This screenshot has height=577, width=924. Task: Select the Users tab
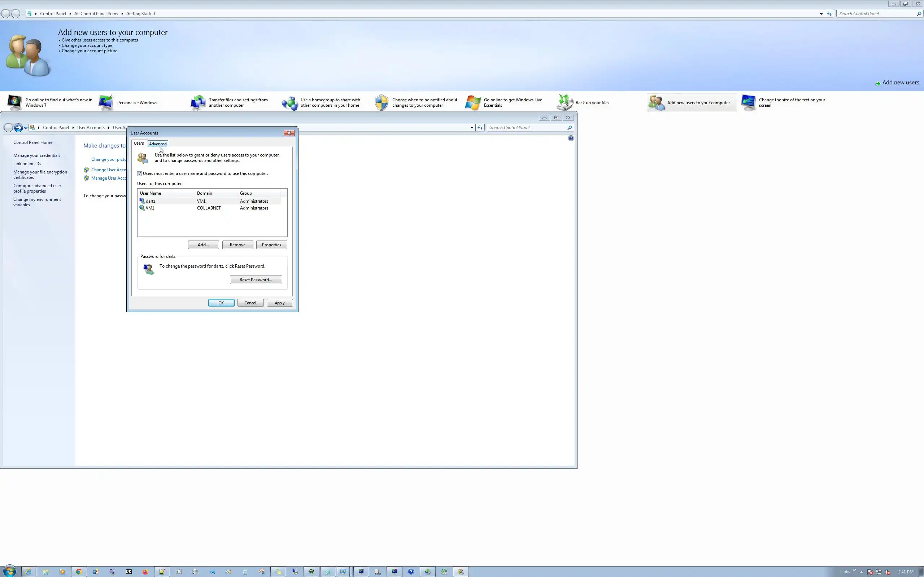point(139,143)
